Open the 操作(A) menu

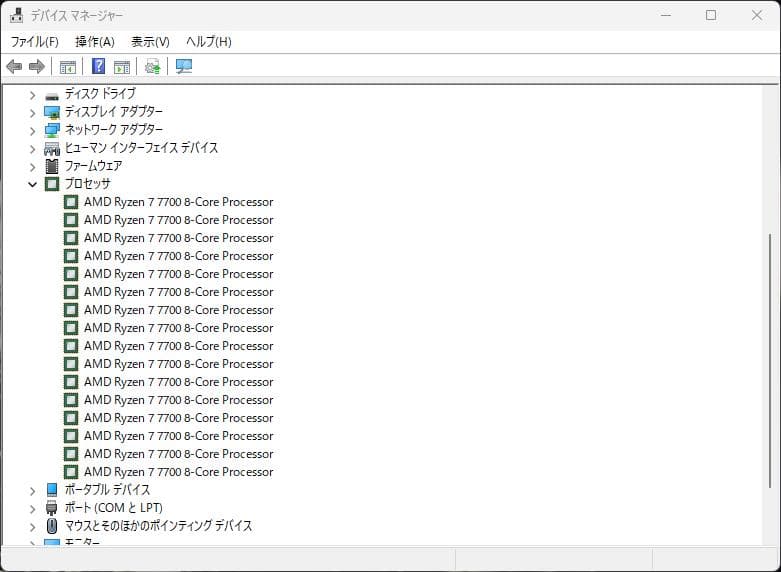tap(95, 42)
